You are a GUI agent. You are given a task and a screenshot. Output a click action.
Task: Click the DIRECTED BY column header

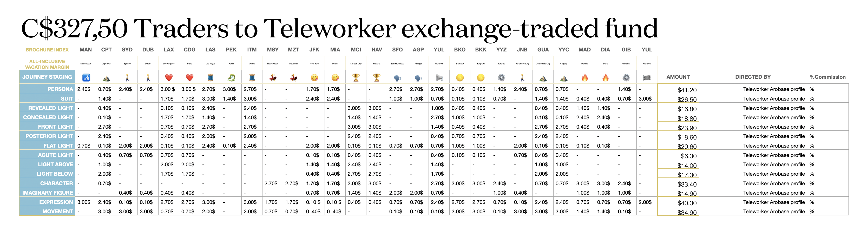pyautogui.click(x=753, y=77)
